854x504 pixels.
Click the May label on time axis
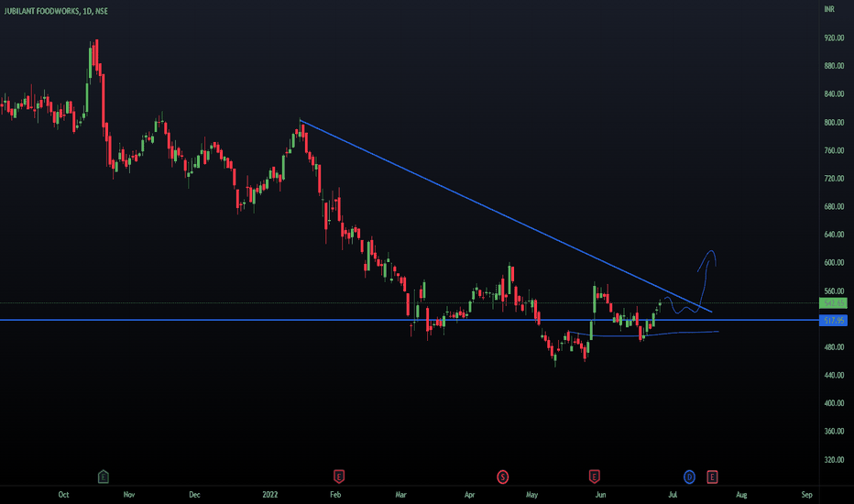pos(532,495)
